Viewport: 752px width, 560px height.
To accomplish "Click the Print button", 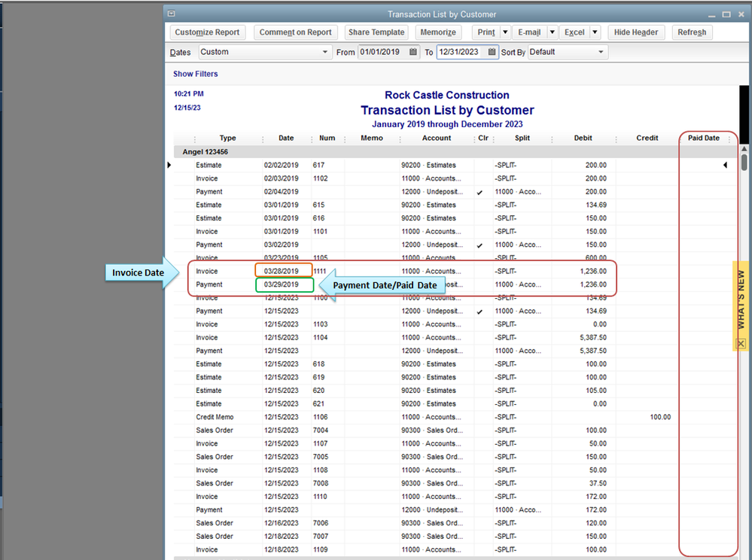I will 486,32.
